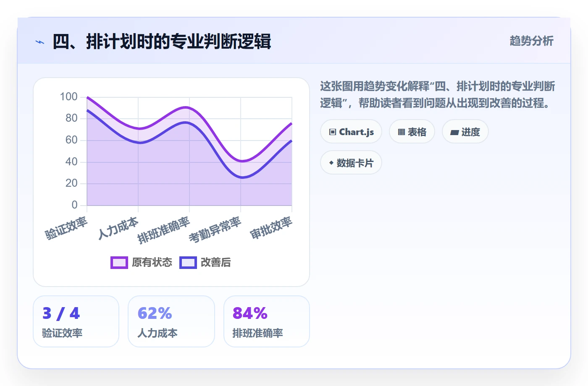
Task: Toggle the 原有状态 legend swatch
Action: (119, 262)
